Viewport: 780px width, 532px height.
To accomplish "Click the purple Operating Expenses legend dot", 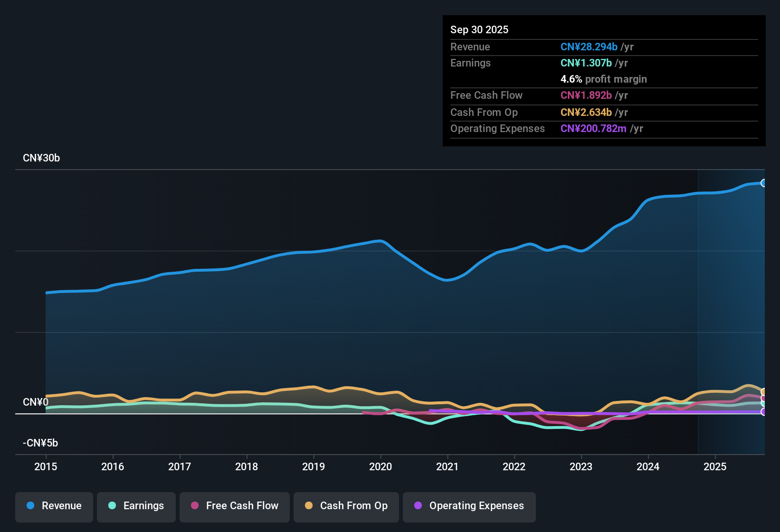I will point(418,506).
